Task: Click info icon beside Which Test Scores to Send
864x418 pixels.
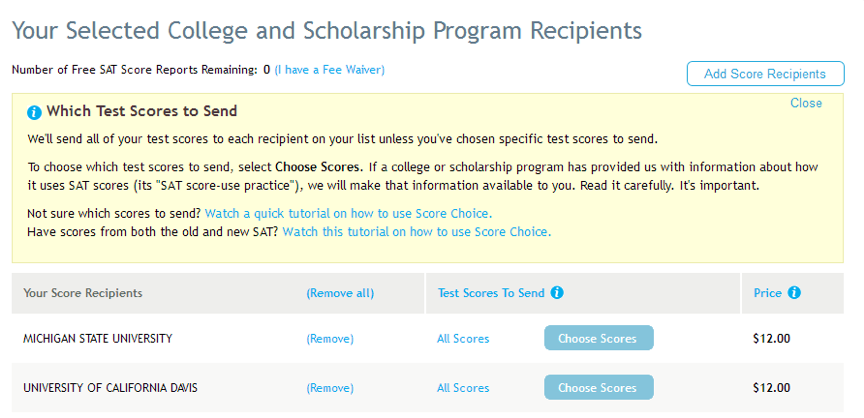Action: tap(34, 112)
